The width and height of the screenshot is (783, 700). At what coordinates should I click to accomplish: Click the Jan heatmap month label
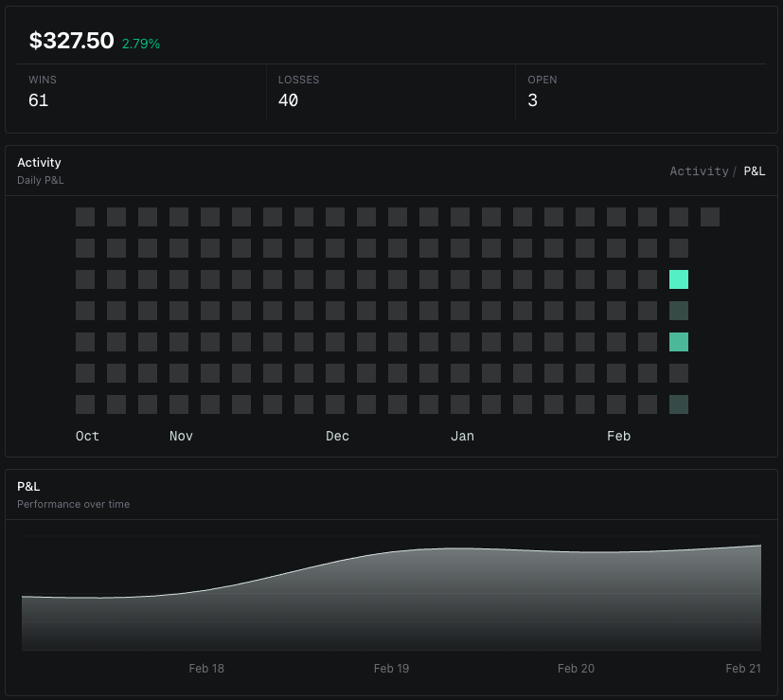462,436
